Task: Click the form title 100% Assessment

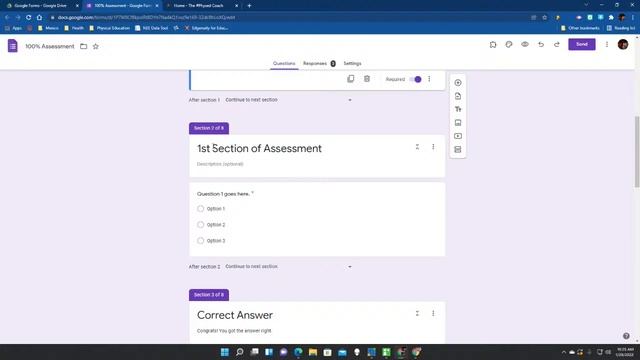Action: tap(50, 46)
